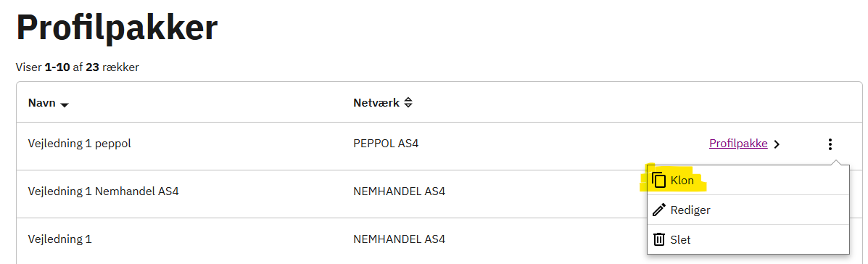Open the Profilpakke link for Vejledning 1 peppol
The width and height of the screenshot is (868, 264).
pyautogui.click(x=738, y=144)
